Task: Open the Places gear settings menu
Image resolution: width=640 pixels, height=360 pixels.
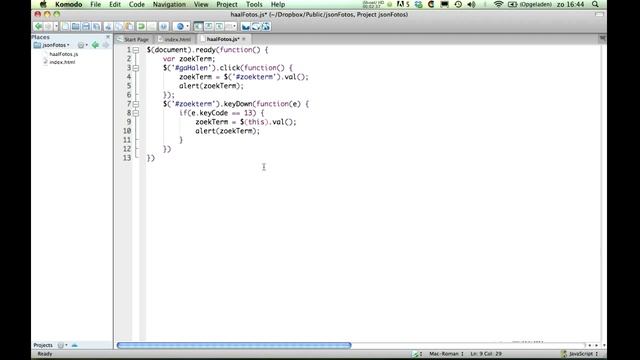Action: (82, 45)
